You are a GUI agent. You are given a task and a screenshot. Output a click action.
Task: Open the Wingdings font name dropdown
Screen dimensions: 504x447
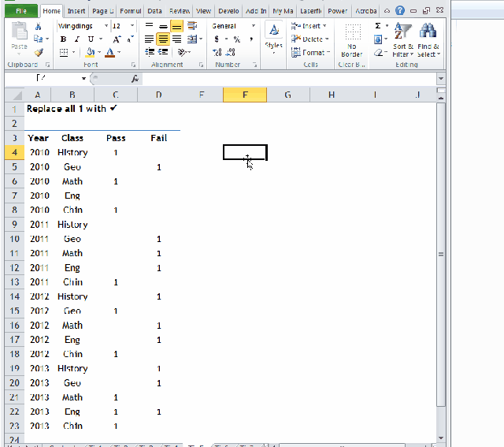coord(106,26)
